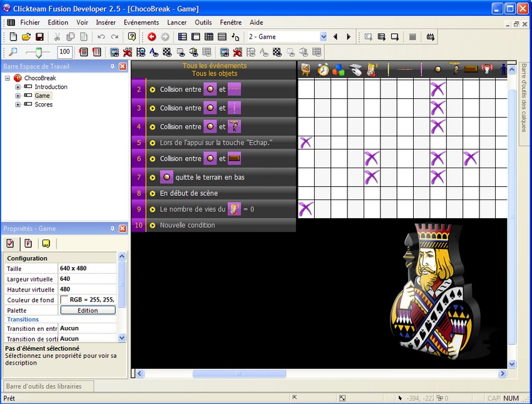Open the Event list editor
This screenshot has height=404, width=532.
[x=222, y=37]
